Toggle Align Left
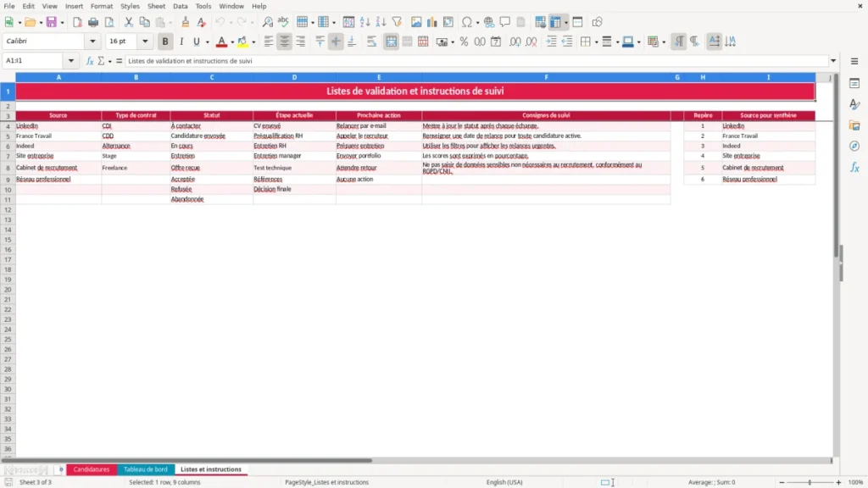The image size is (868, 488). coord(269,42)
